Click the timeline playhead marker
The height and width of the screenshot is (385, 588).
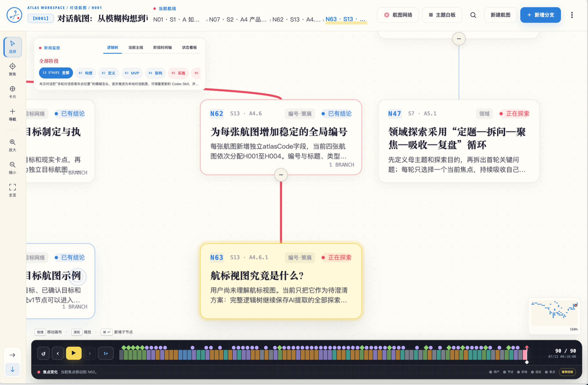[527, 354]
